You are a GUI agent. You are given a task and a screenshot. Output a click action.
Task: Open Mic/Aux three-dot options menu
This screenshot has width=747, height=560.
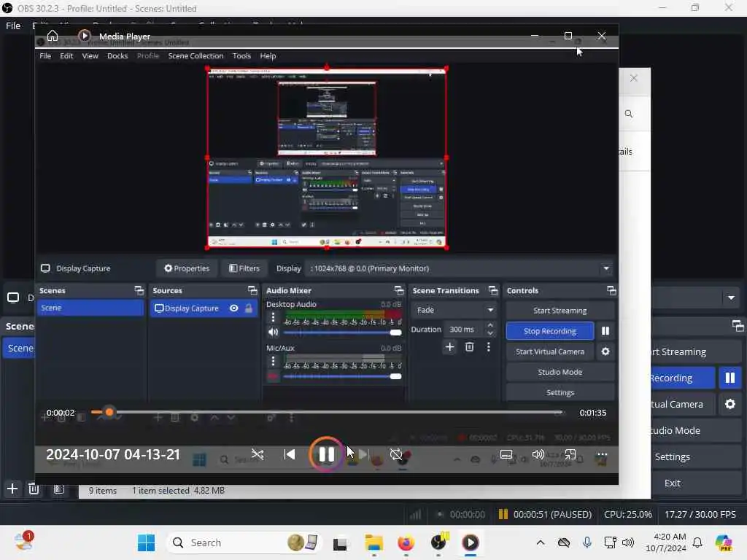pyautogui.click(x=273, y=362)
